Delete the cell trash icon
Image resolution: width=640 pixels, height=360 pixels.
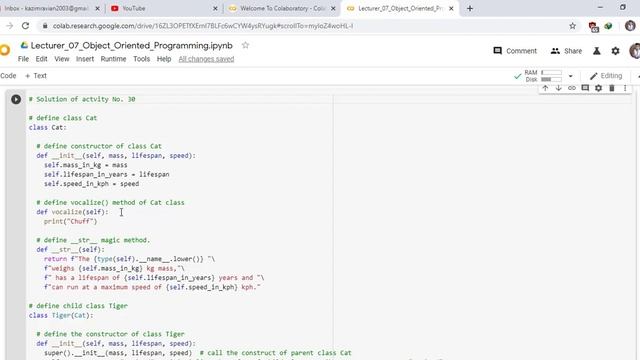[x=612, y=88]
